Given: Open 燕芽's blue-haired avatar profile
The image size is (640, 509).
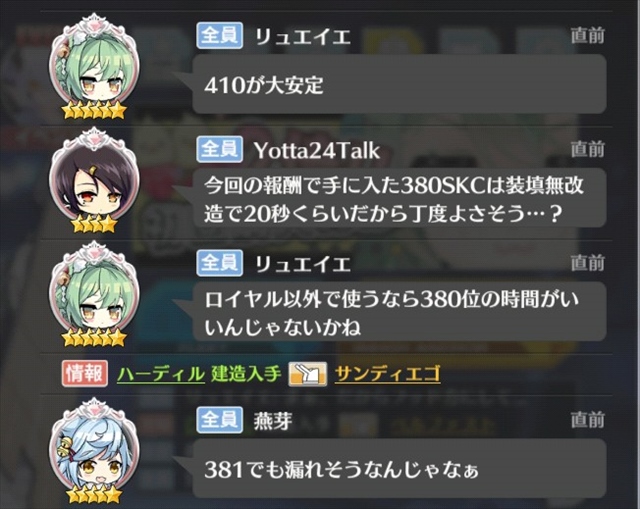Looking at the screenshot, I should pyautogui.click(x=94, y=451).
